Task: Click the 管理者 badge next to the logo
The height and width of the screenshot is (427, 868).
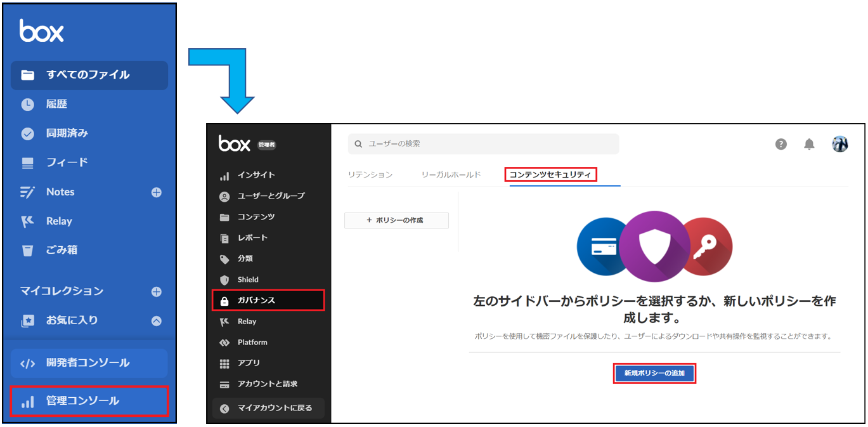Action: [267, 145]
